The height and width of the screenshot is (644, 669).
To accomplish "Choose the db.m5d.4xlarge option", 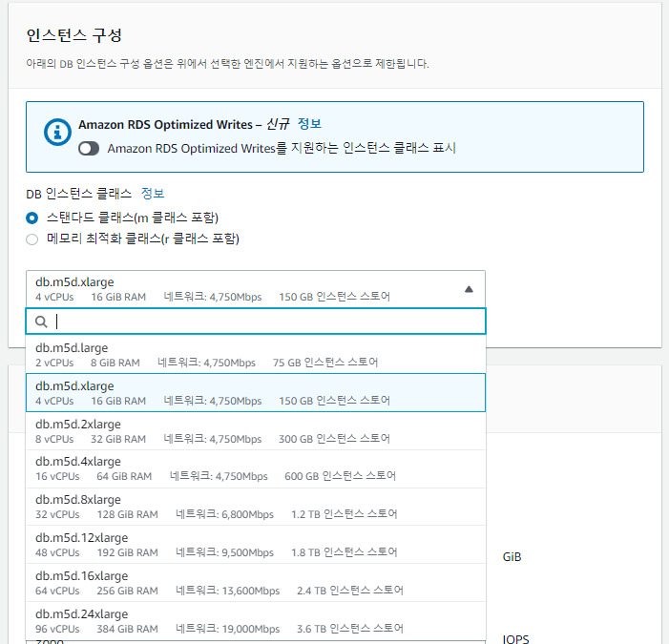I will pos(256,468).
